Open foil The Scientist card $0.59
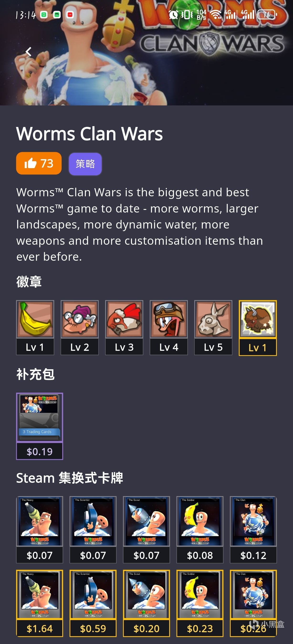 coord(93,603)
